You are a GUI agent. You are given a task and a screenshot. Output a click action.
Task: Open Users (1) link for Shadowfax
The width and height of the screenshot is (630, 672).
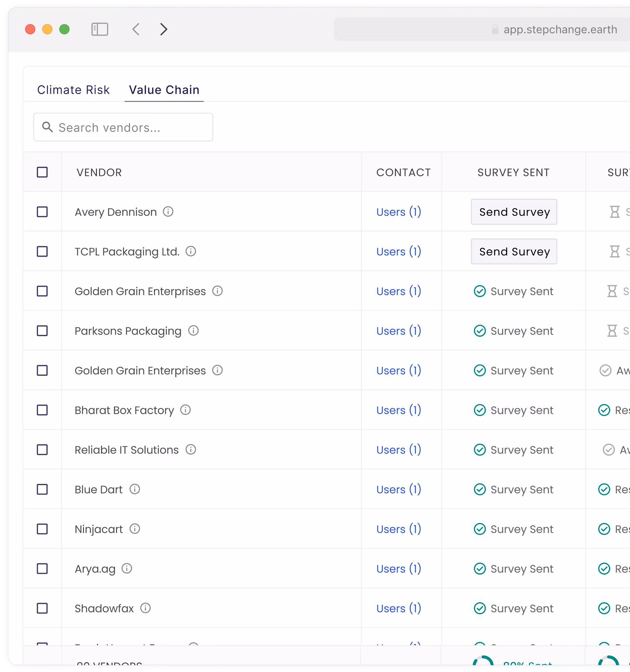399,608
